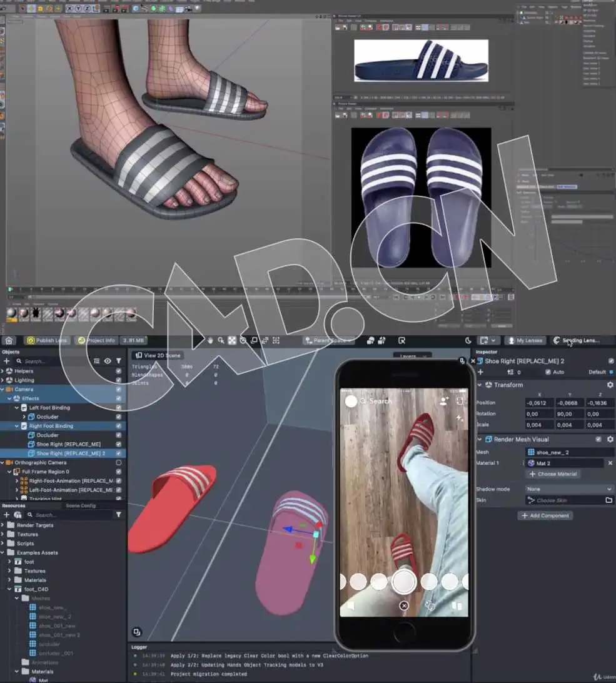This screenshot has height=683, width=616.
Task: Click the list view icon in Objects panel
Action: tap(97, 361)
